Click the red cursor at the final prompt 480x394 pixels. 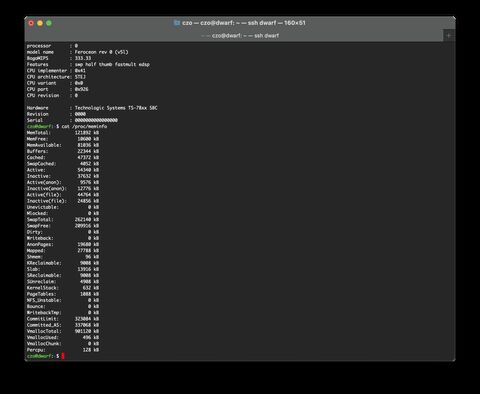63,356
